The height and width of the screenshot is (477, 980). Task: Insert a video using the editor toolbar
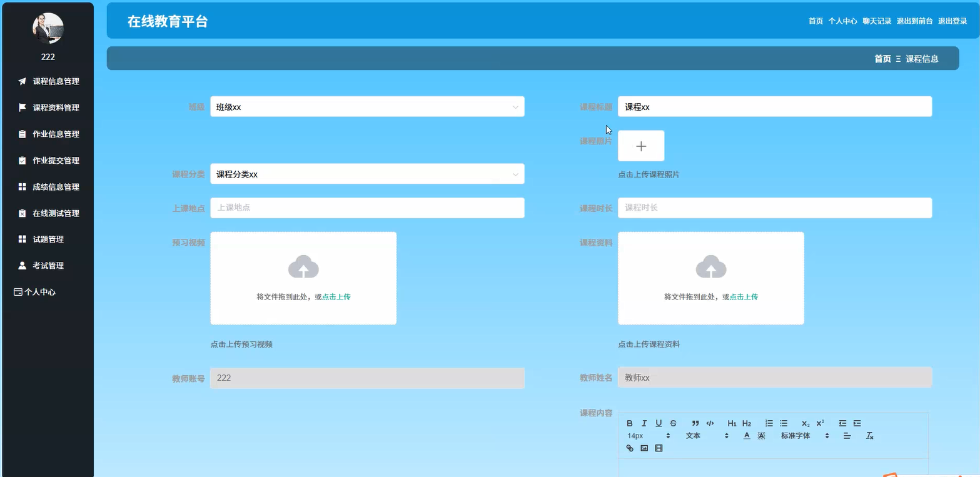pyautogui.click(x=658, y=448)
